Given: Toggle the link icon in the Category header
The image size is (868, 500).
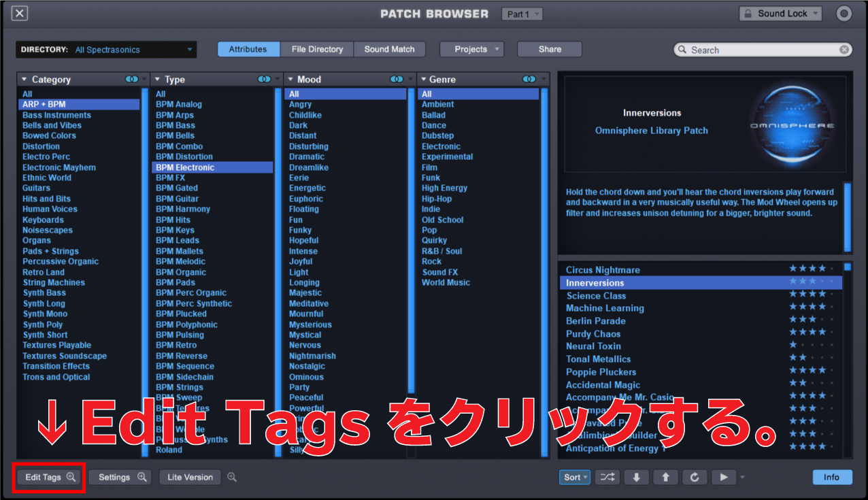Looking at the screenshot, I should [132, 80].
